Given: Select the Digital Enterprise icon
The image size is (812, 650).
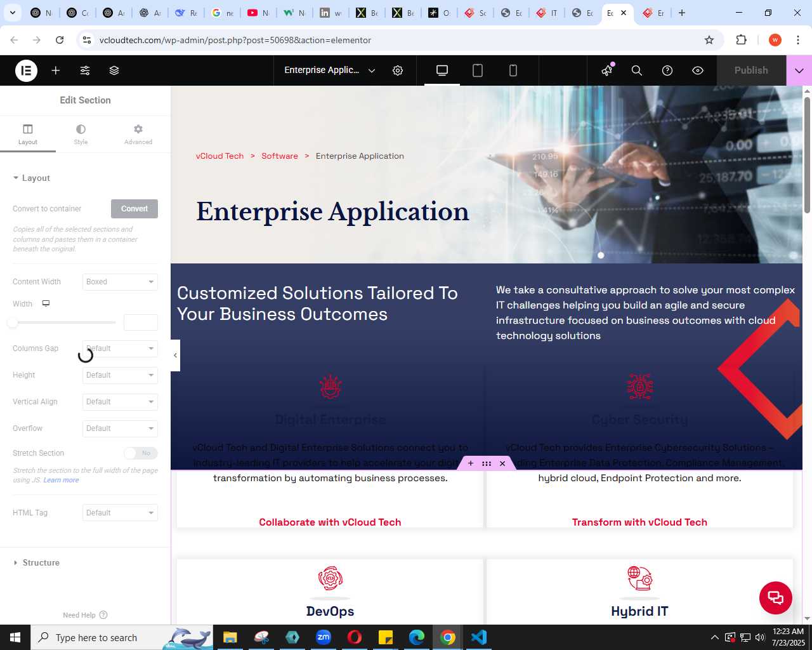Looking at the screenshot, I should pyautogui.click(x=331, y=387).
